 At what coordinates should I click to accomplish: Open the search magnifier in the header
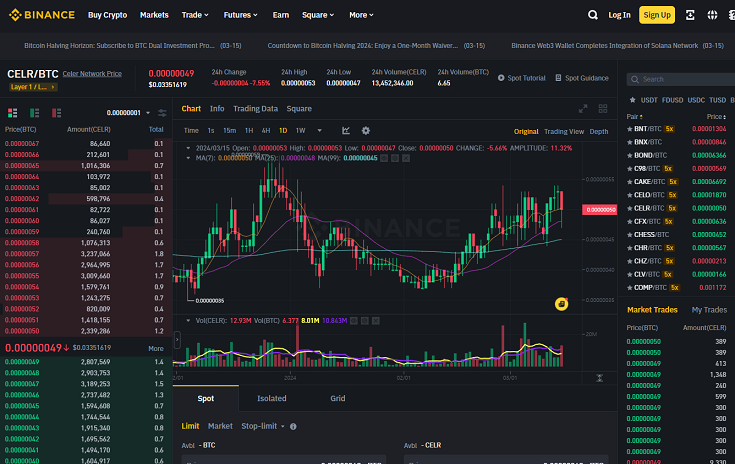(592, 15)
